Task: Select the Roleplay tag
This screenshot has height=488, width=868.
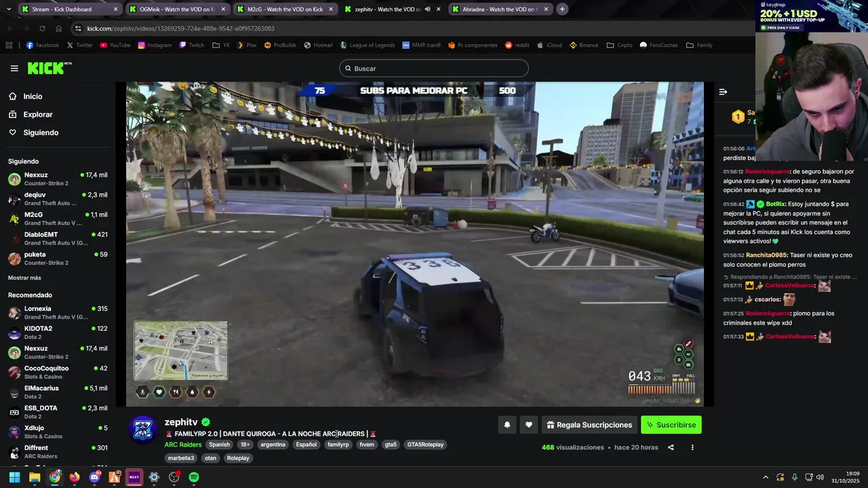Action: (238, 458)
